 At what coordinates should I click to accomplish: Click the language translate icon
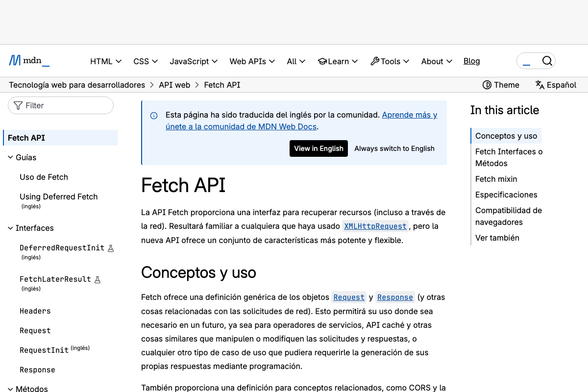[x=540, y=85]
